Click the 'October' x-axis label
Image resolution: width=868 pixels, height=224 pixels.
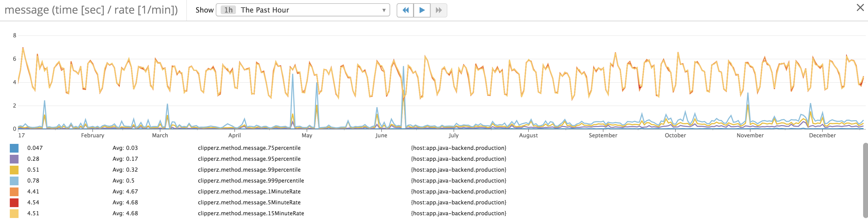click(675, 135)
